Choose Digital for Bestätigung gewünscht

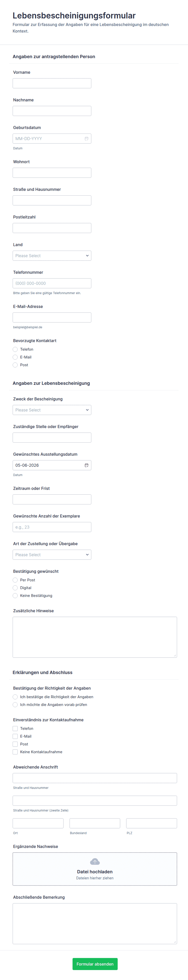(x=15, y=588)
